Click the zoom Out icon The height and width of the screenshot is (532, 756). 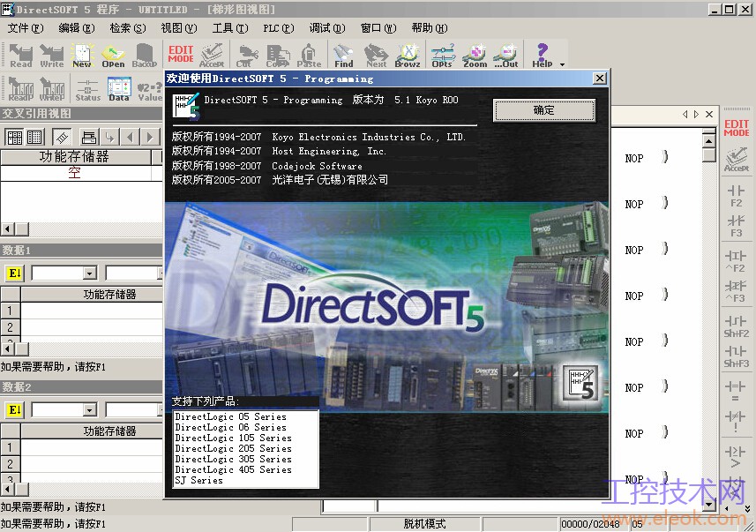(x=505, y=55)
